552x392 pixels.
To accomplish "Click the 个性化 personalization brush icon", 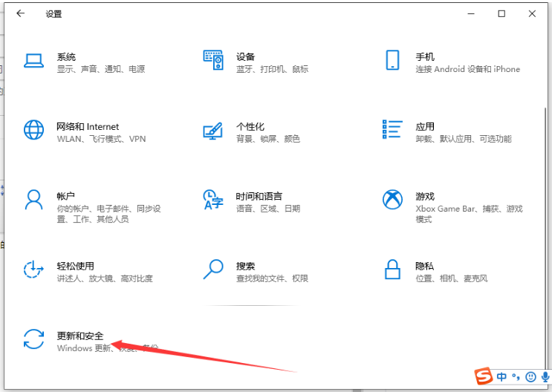I will coord(213,131).
